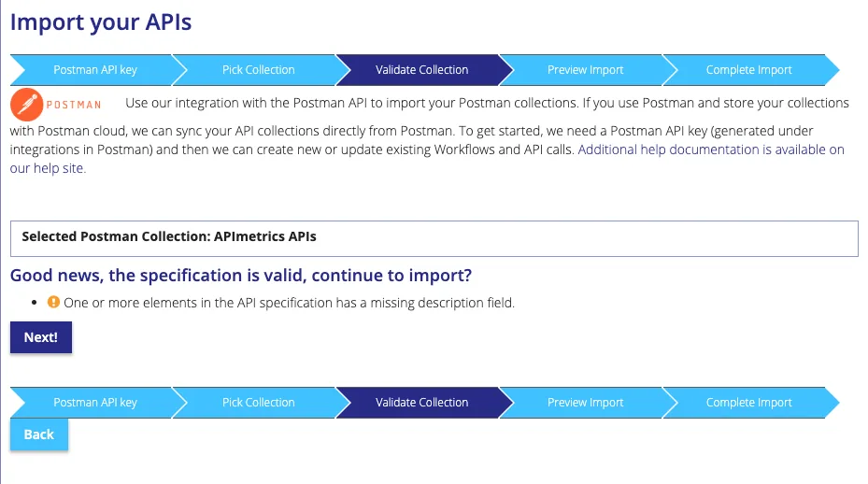Select top Preview Import step
The width and height of the screenshot is (868, 484).
click(585, 70)
